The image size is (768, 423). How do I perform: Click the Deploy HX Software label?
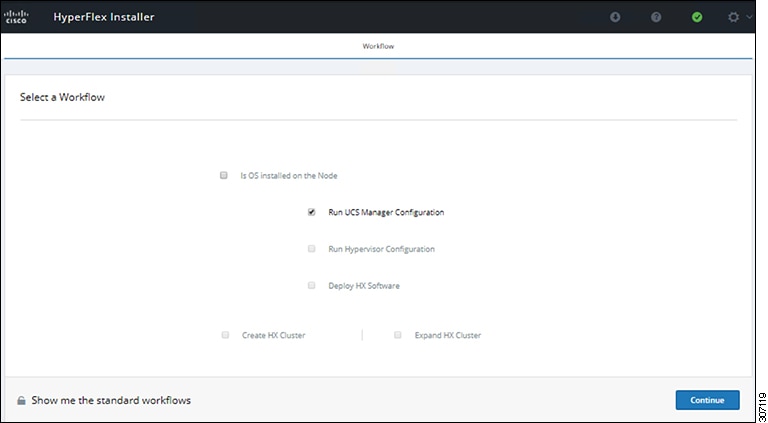click(364, 286)
